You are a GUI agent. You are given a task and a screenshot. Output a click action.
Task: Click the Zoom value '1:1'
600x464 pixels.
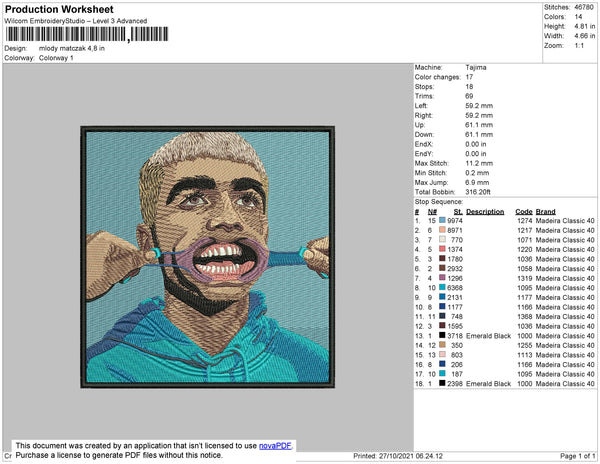click(579, 46)
